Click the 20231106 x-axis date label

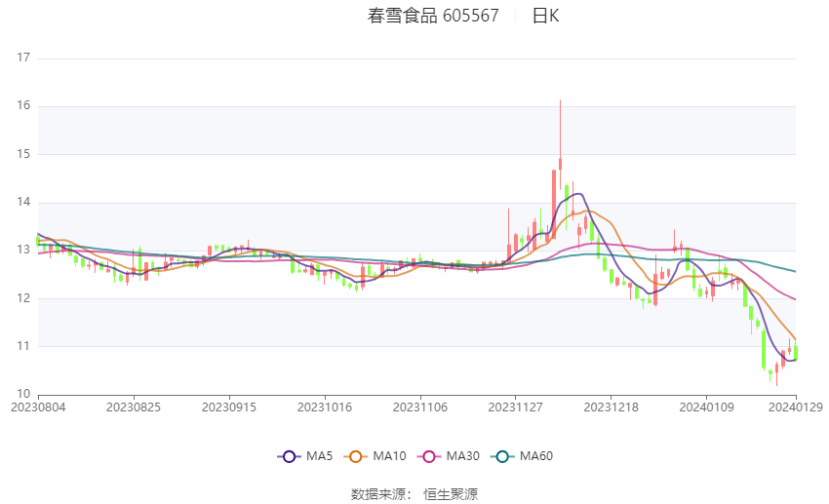420,407
